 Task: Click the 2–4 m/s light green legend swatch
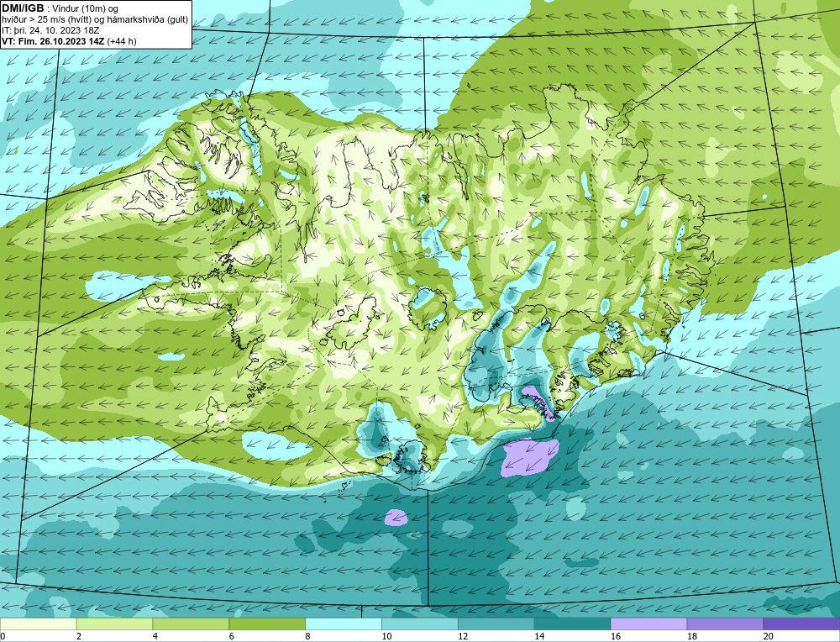(x=114, y=624)
